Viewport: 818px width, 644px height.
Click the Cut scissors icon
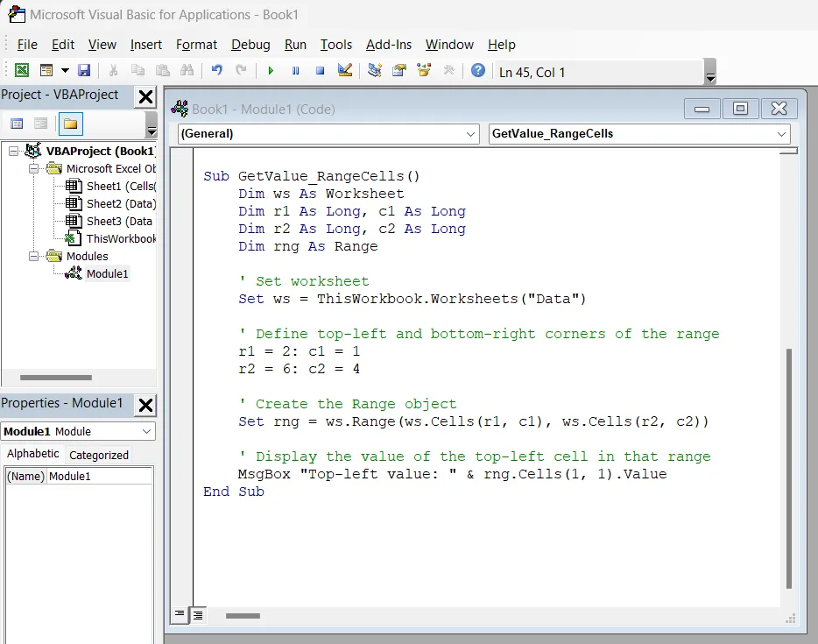tap(113, 70)
